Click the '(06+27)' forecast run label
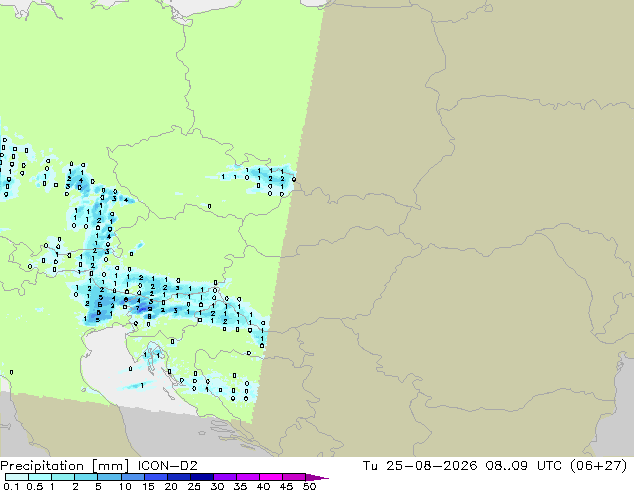Viewport: 634px width, 490px height. coord(598,466)
